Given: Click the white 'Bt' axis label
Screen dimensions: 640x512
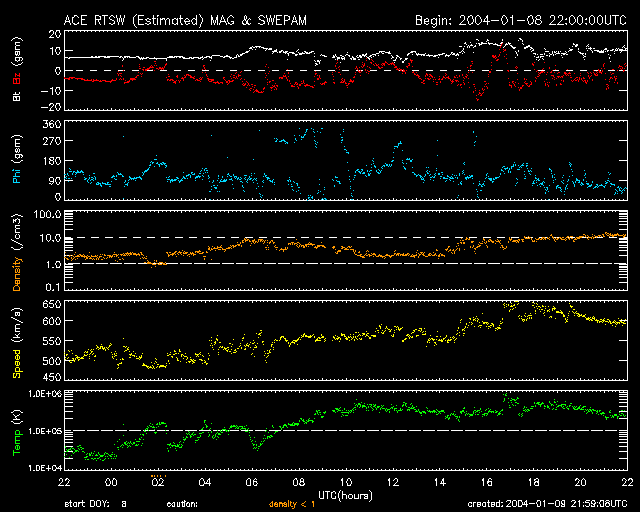Looking at the screenshot, I should 17,96.
